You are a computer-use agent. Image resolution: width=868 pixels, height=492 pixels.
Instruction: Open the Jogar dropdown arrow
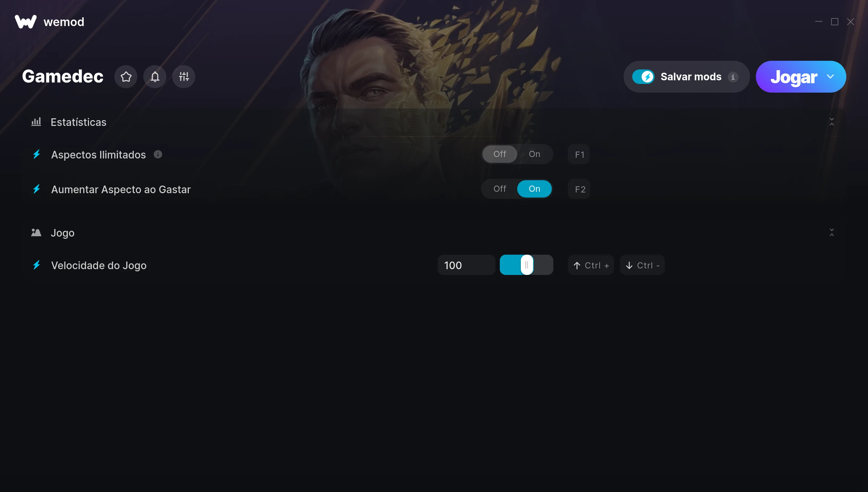[830, 77]
